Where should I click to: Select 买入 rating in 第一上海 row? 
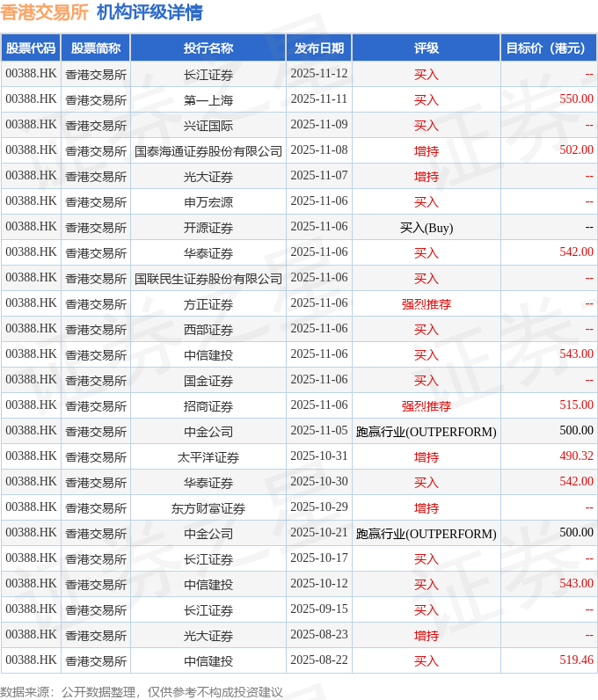pyautogui.click(x=426, y=100)
